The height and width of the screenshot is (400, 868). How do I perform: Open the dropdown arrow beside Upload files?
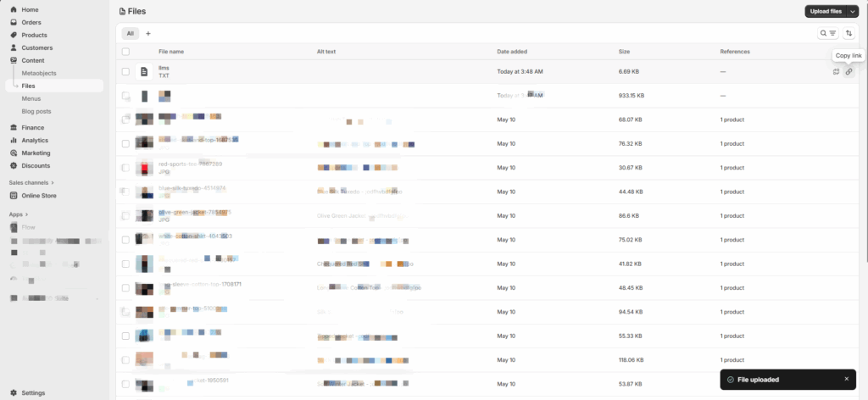tap(852, 11)
